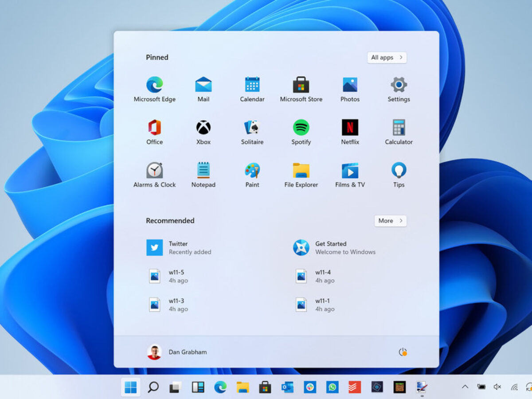Image resolution: width=532 pixels, height=399 pixels.
Task: Open Get Started welcome item
Action: (x=334, y=248)
